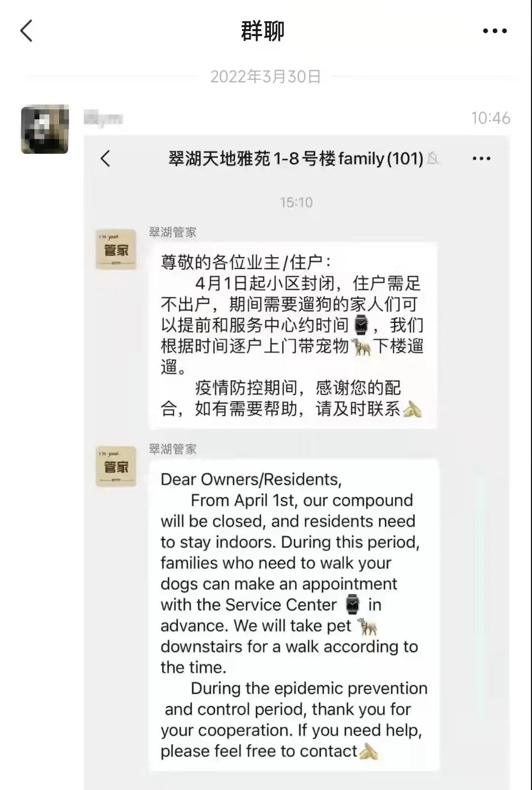Tap the dog emoji in English message

click(x=367, y=626)
